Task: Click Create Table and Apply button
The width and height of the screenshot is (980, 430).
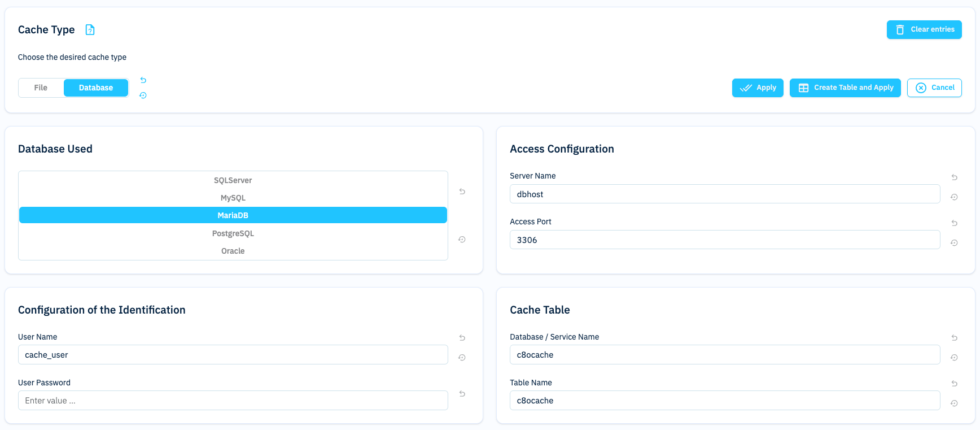Action: coord(845,88)
